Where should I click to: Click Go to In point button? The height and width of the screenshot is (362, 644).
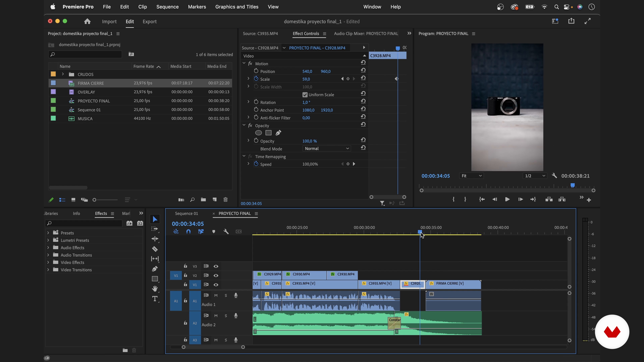[482, 199]
